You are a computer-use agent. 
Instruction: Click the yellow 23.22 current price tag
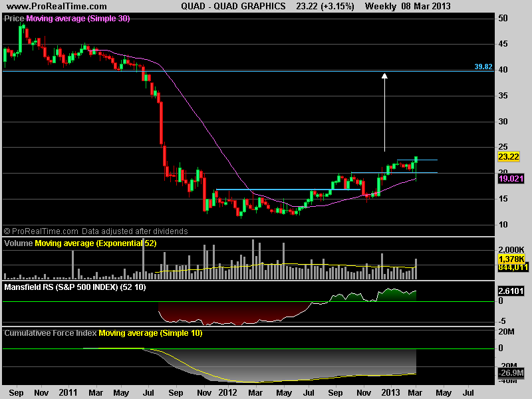pyautogui.click(x=509, y=157)
